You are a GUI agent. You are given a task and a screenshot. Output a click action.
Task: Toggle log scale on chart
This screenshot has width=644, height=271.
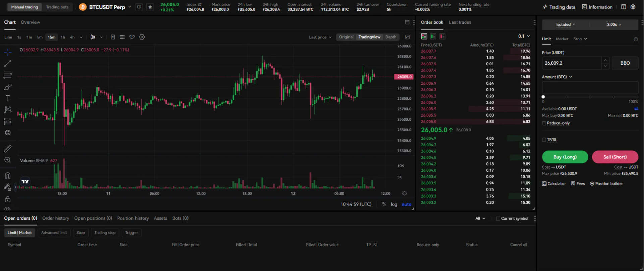pos(394,204)
